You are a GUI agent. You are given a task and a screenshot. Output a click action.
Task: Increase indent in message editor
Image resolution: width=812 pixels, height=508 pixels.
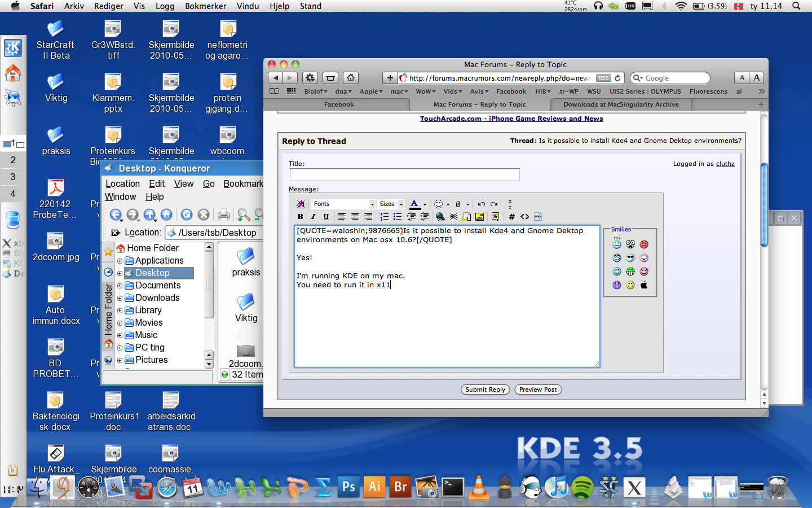(x=424, y=217)
